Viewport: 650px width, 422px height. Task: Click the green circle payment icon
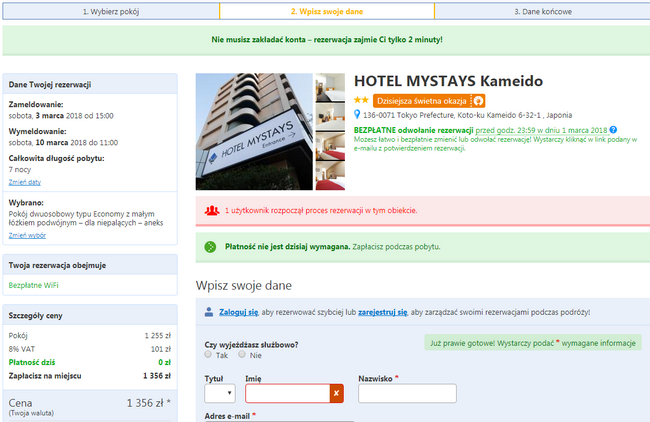pyautogui.click(x=210, y=247)
